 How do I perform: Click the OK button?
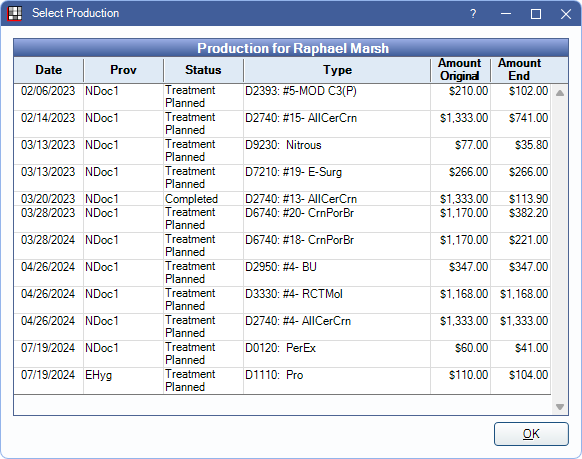[531, 434]
